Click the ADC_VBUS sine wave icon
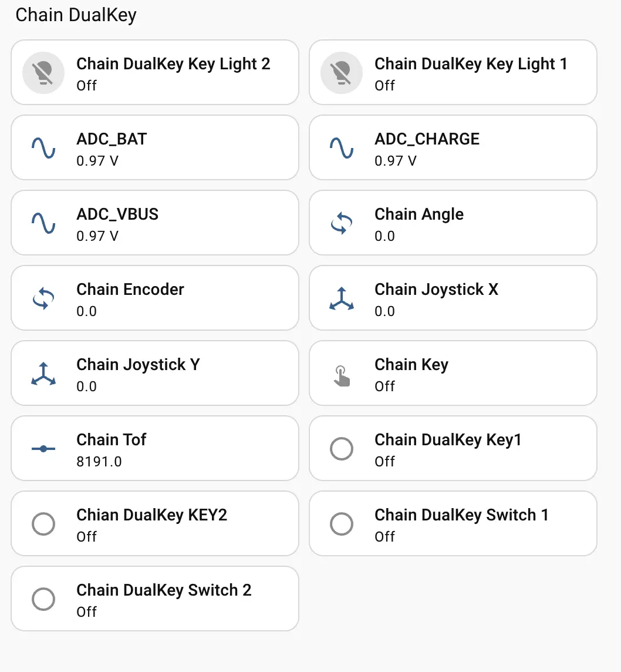The image size is (621, 672). click(43, 223)
